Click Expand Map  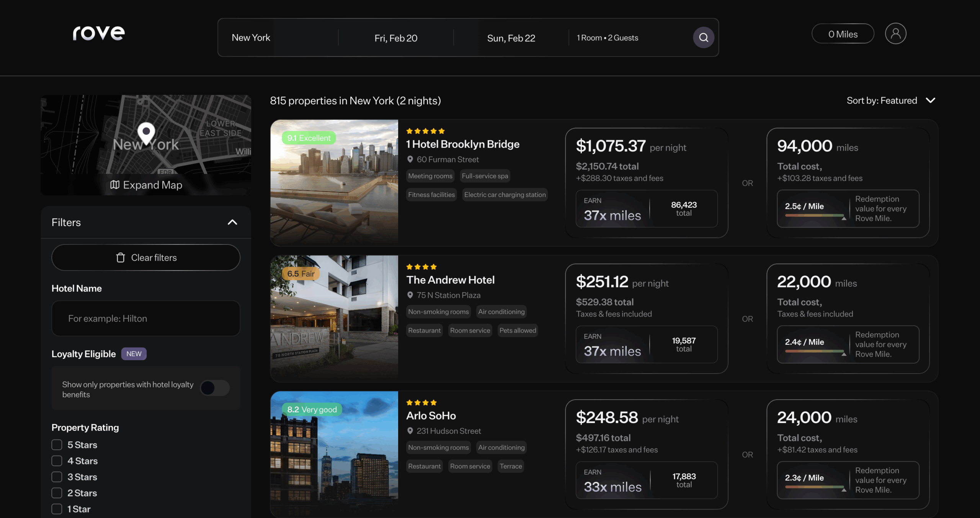[x=146, y=185]
